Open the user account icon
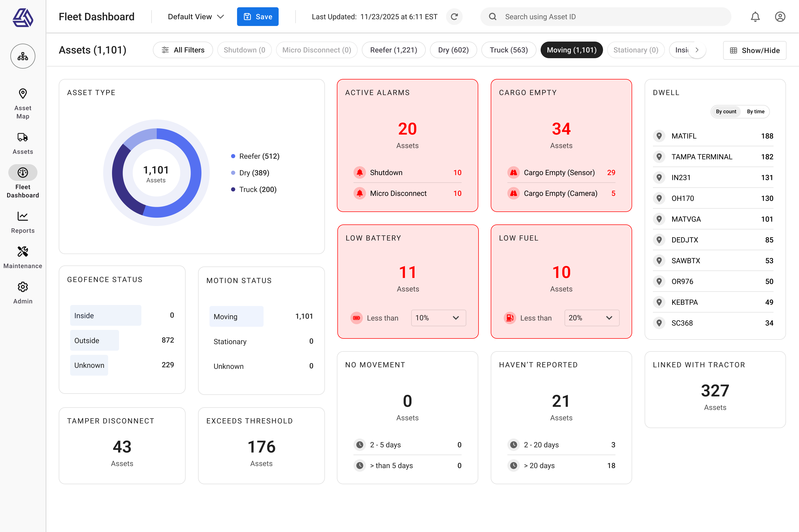The height and width of the screenshot is (532, 799). 780,16
